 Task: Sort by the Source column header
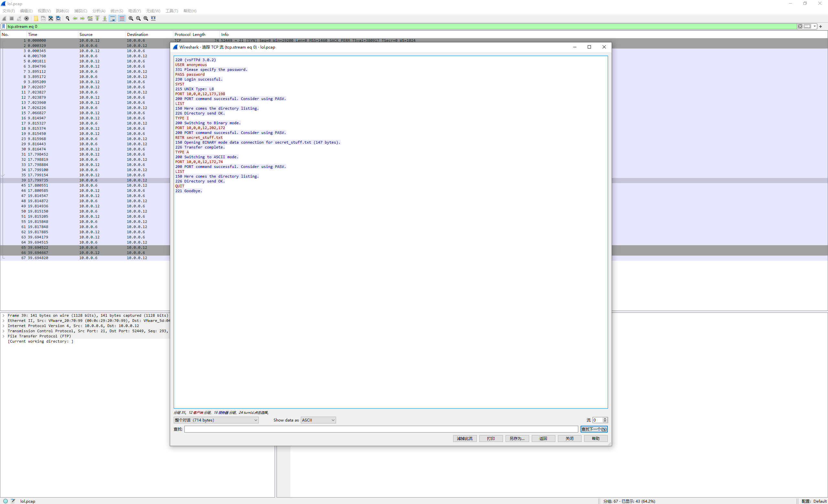coord(102,34)
